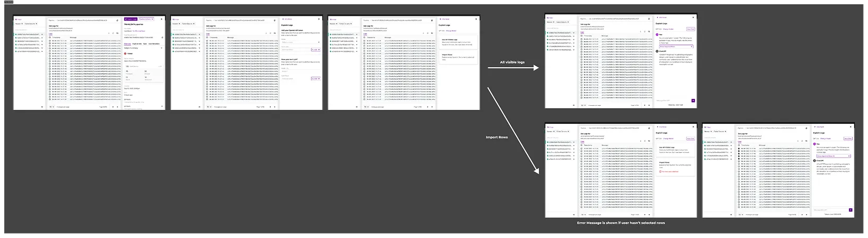
Task: Click refresh icon beside breadcrumb in first frame
Action: [x=117, y=20]
